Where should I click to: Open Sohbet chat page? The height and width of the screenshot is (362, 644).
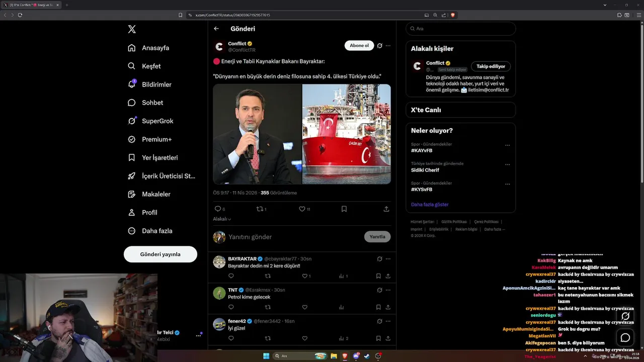pos(145,103)
